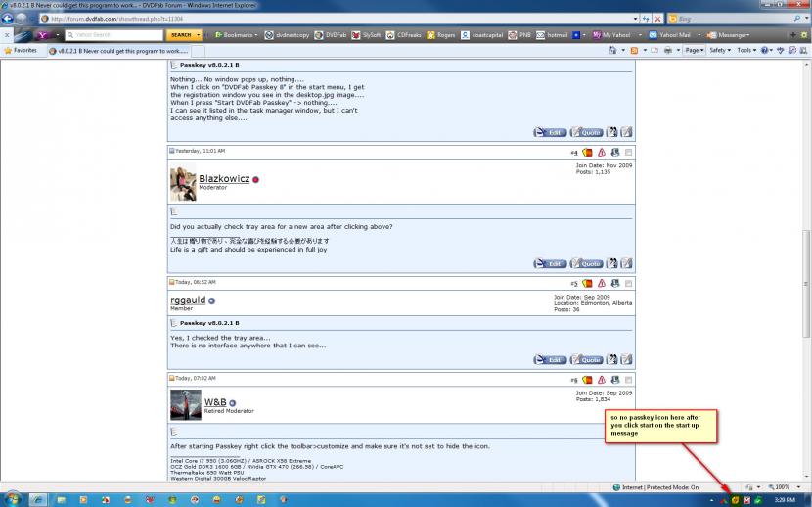Click the IP address icon on post #5
This screenshot has height=507, width=812.
pyautogui.click(x=615, y=283)
